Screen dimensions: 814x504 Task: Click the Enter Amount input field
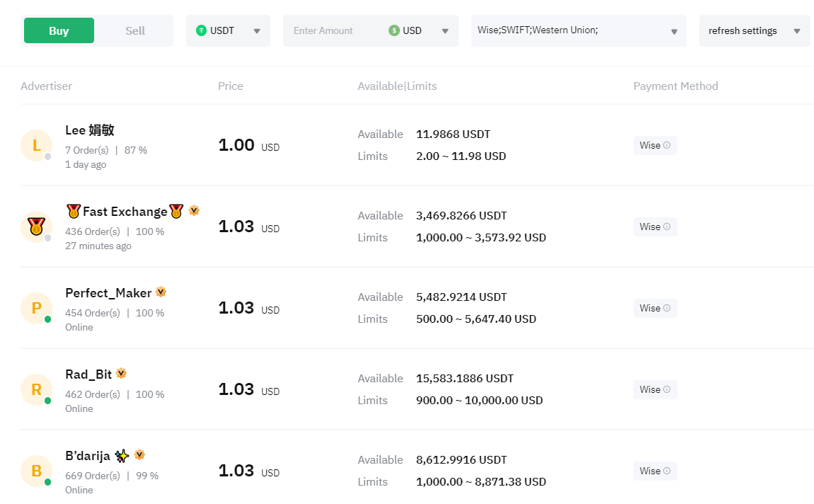click(333, 30)
